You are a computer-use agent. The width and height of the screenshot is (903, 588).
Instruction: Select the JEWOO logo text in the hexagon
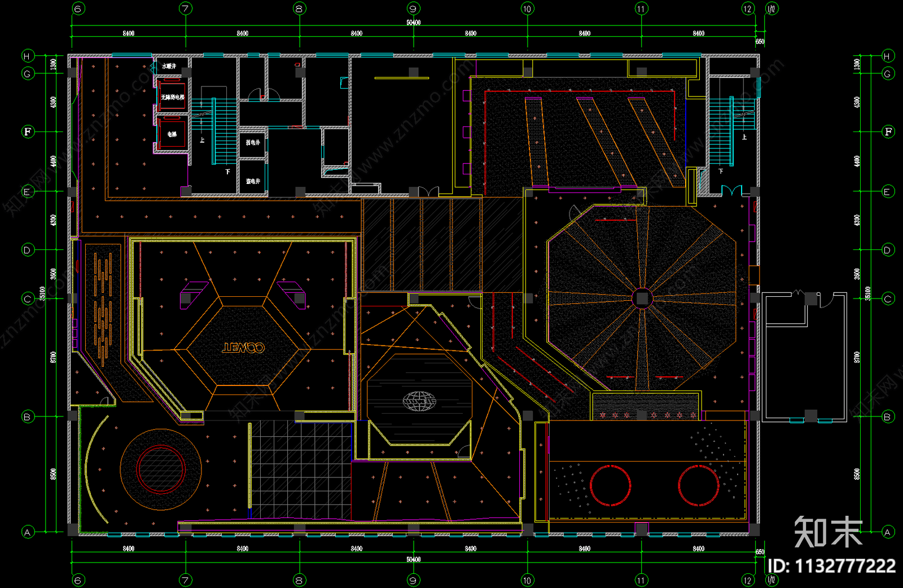click(243, 348)
